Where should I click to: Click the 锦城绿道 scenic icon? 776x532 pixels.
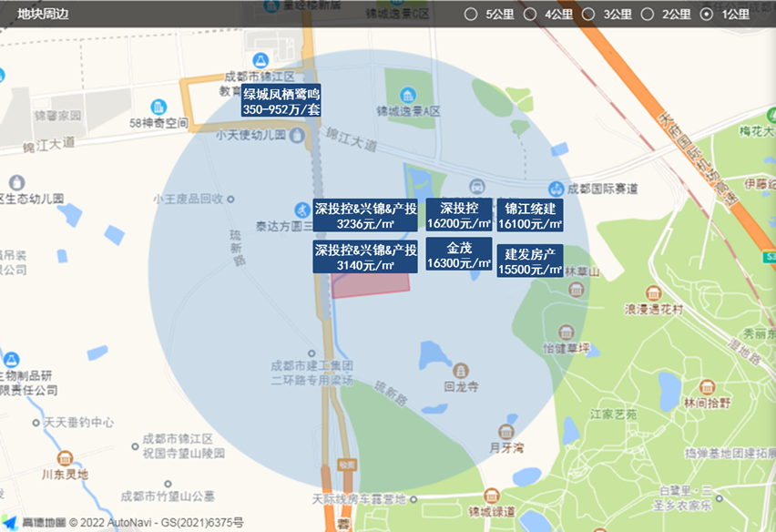(x=492, y=496)
